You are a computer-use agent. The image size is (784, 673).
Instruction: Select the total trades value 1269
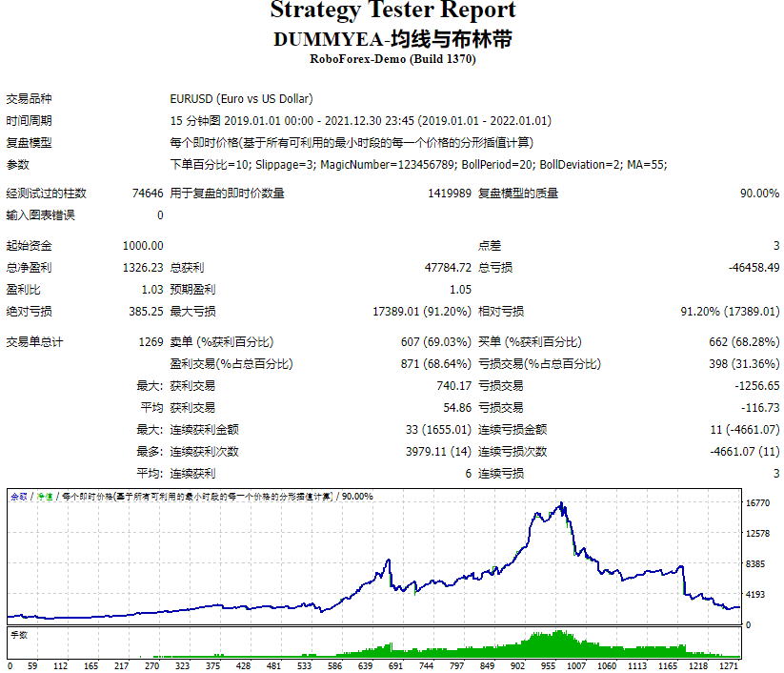click(x=151, y=342)
